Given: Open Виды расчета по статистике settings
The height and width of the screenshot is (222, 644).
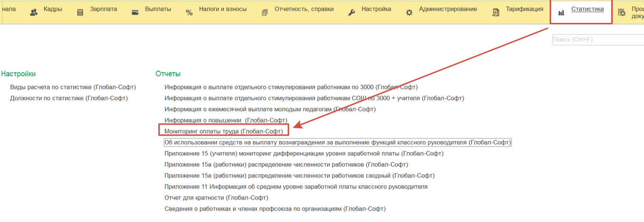Looking at the screenshot, I should [73, 87].
